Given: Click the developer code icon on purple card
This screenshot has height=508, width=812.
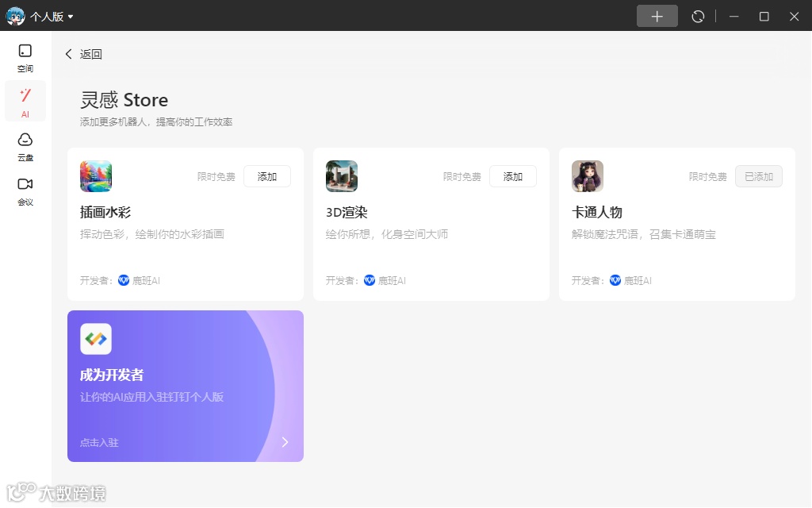Looking at the screenshot, I should click(x=96, y=339).
